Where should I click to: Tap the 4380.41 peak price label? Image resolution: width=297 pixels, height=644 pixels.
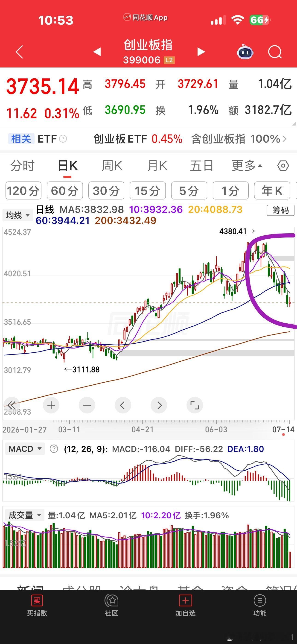point(237,231)
